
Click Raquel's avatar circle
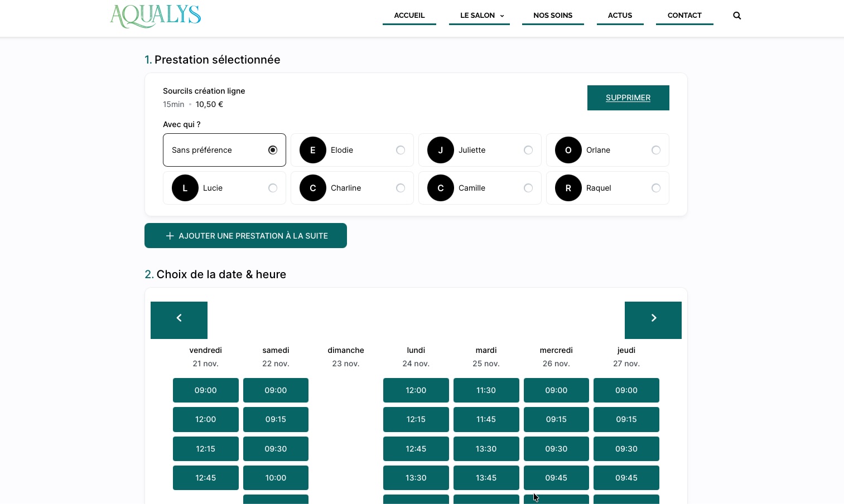(568, 188)
